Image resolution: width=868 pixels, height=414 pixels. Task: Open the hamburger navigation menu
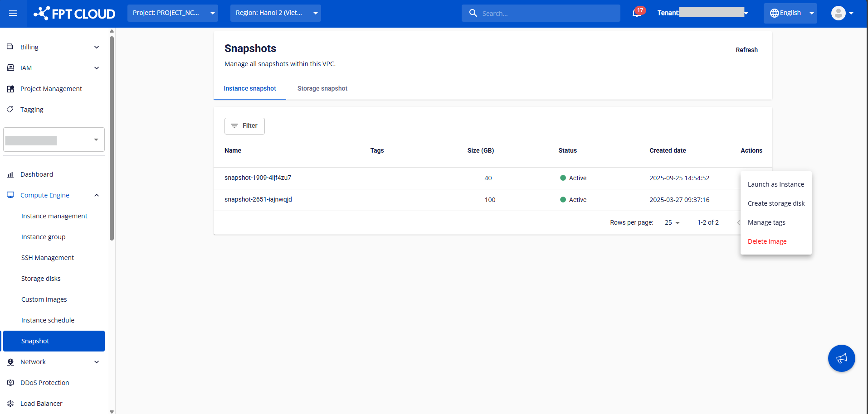tap(13, 13)
